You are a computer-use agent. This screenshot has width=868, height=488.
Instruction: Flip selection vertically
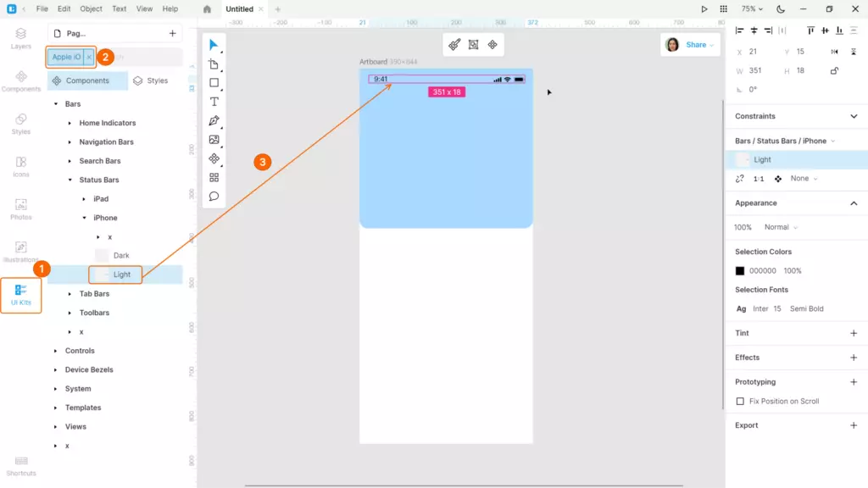(854, 52)
